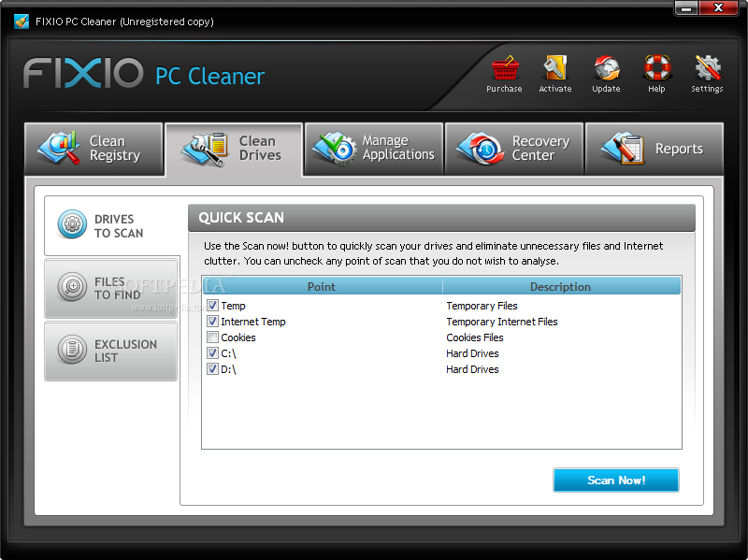This screenshot has height=560, width=748.
Task: Click the Activate key icon
Action: pos(554,67)
